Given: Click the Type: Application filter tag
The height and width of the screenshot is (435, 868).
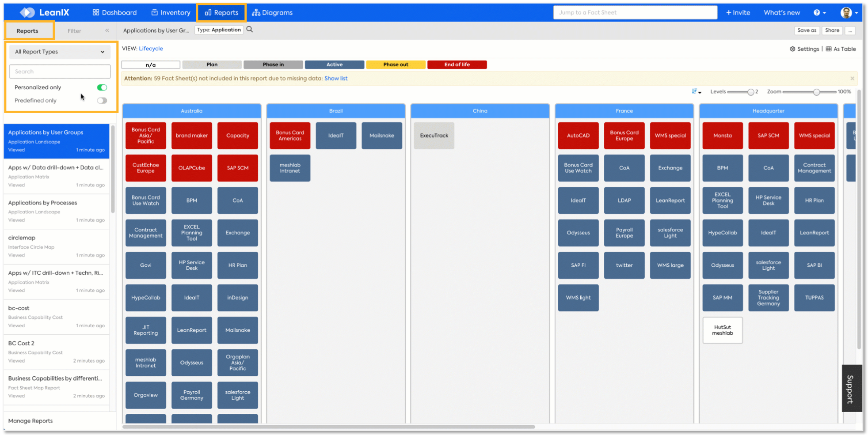Looking at the screenshot, I should (x=219, y=30).
